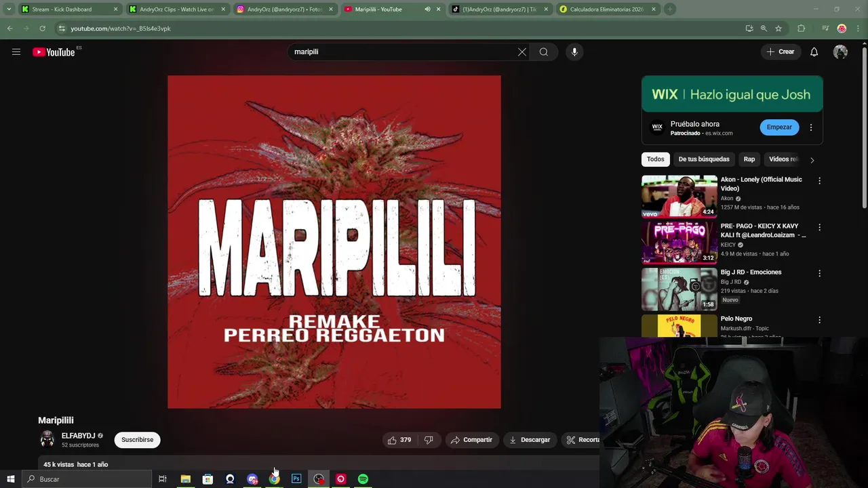Open options for Pelo Negro video
Image resolution: width=868 pixels, height=488 pixels.
pos(819,319)
